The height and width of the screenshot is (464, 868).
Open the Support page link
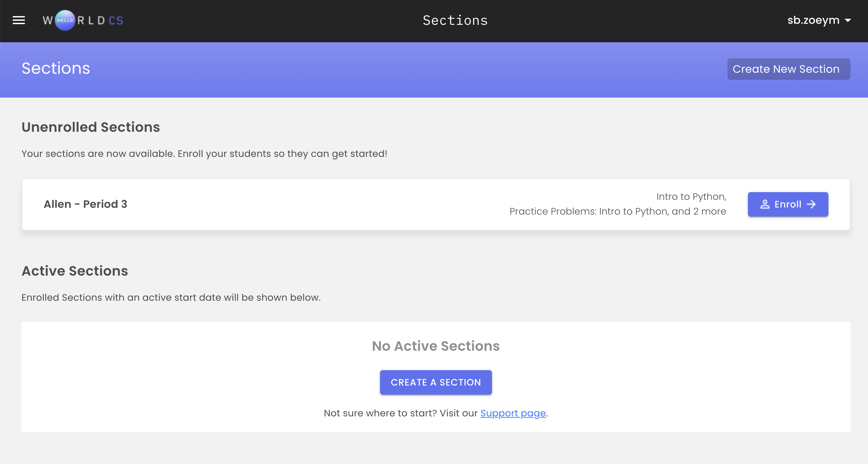(x=513, y=413)
